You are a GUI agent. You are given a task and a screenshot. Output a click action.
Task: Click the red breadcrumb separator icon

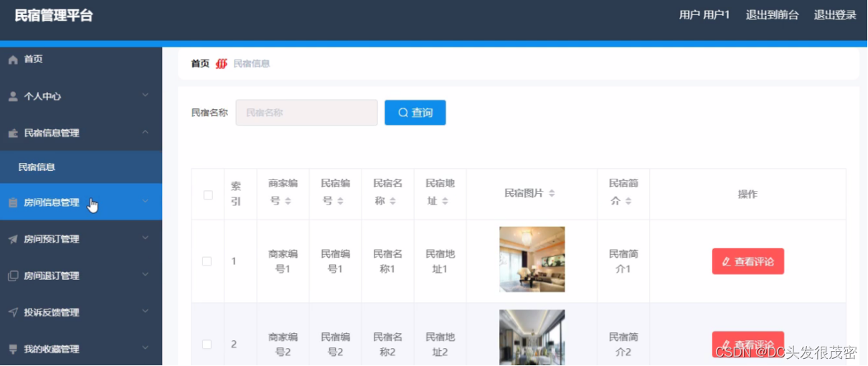pyautogui.click(x=222, y=64)
